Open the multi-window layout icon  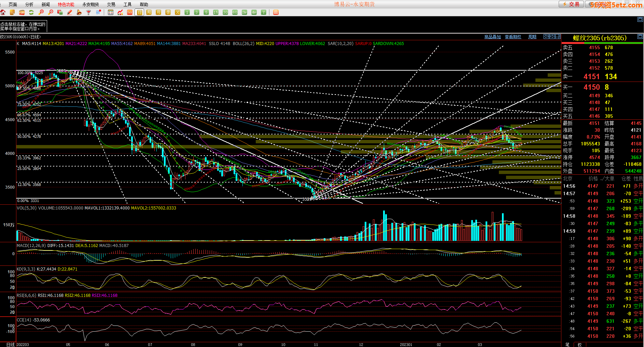[60, 12]
